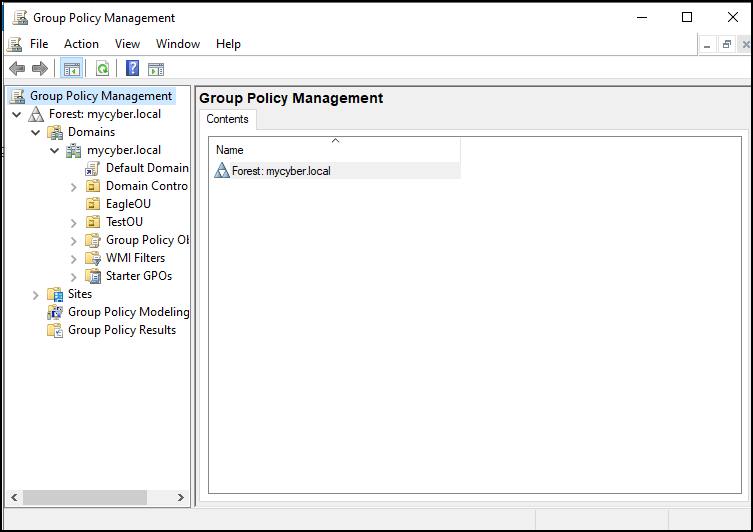
Task: Open the View menu
Action: (127, 44)
